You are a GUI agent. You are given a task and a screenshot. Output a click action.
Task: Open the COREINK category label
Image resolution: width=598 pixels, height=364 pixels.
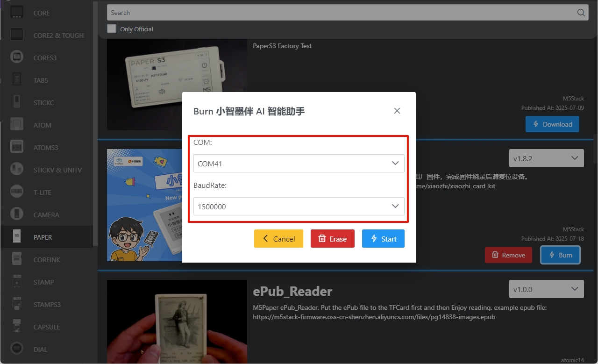(47, 260)
